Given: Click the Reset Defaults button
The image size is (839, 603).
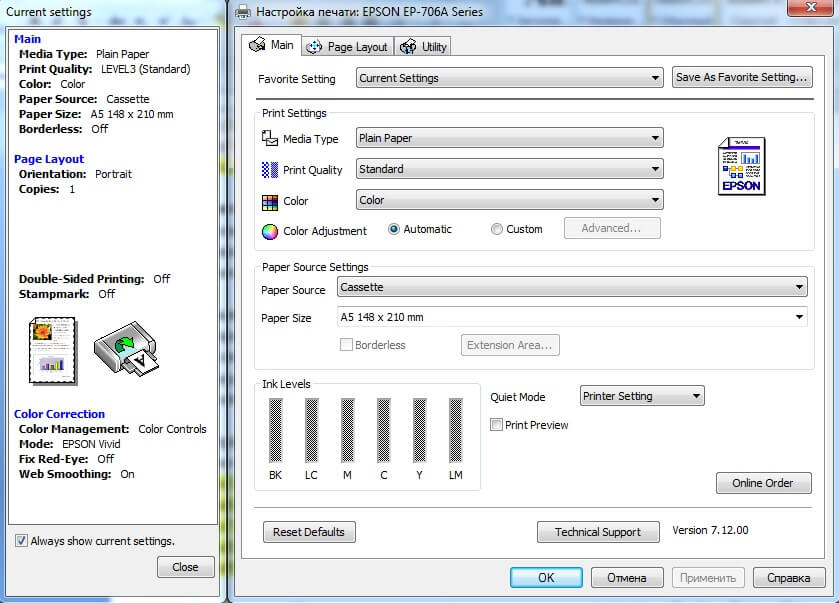Looking at the screenshot, I should (x=309, y=532).
